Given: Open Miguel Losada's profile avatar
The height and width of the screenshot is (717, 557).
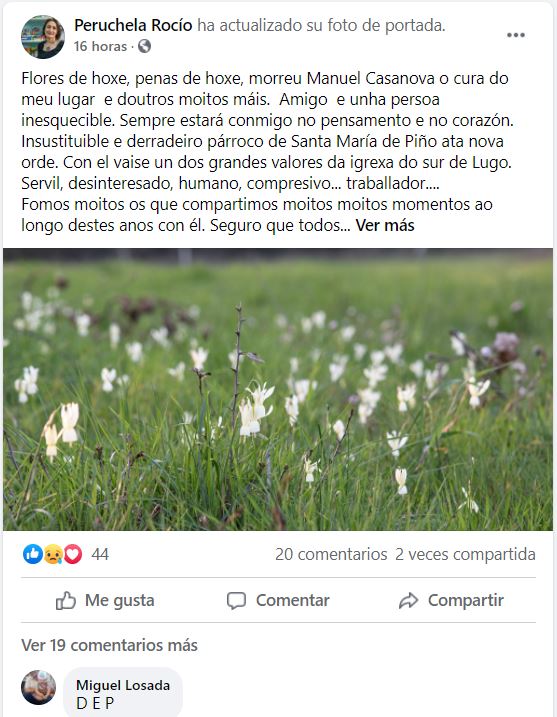Looking at the screenshot, I should 38,687.
